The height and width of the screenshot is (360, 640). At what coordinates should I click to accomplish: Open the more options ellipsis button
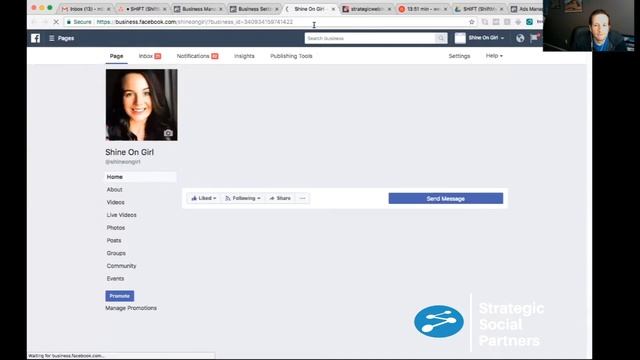click(x=302, y=198)
